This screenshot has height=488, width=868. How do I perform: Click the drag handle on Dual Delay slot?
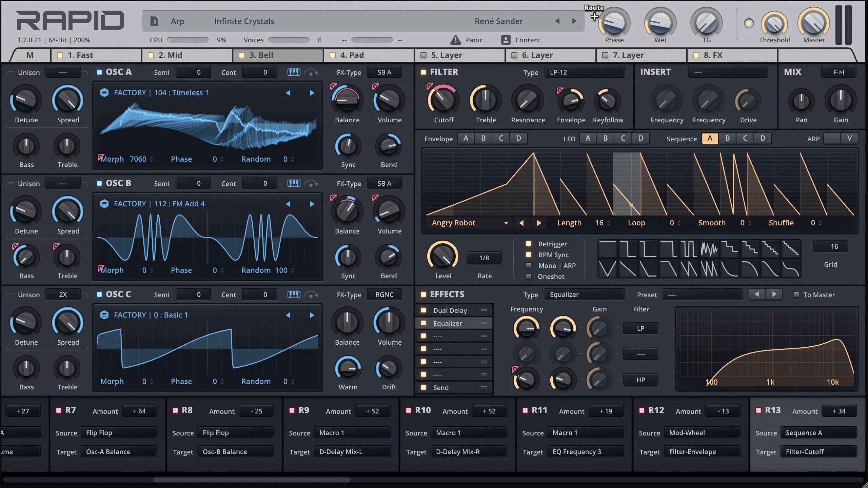tap(484, 310)
